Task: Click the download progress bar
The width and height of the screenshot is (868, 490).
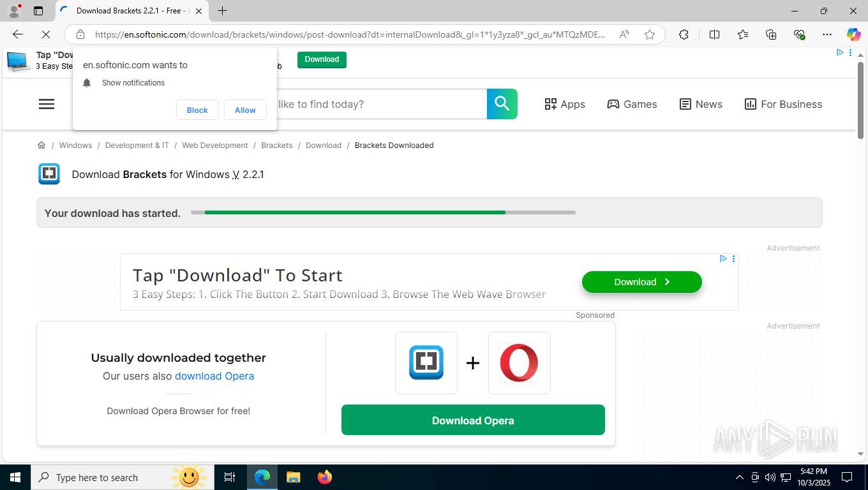Action: [383, 212]
